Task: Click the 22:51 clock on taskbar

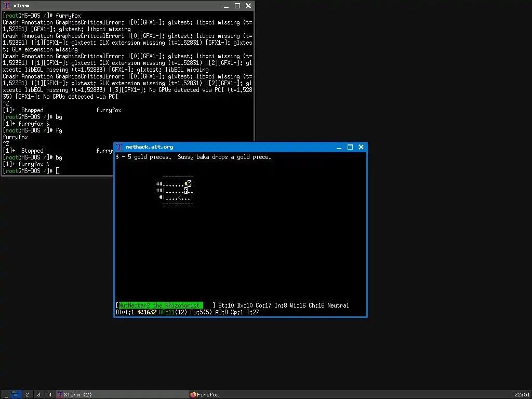Action: click(x=522, y=395)
